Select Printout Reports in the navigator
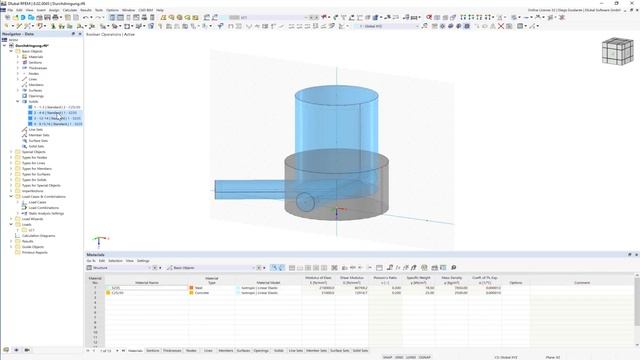 (x=35, y=253)
